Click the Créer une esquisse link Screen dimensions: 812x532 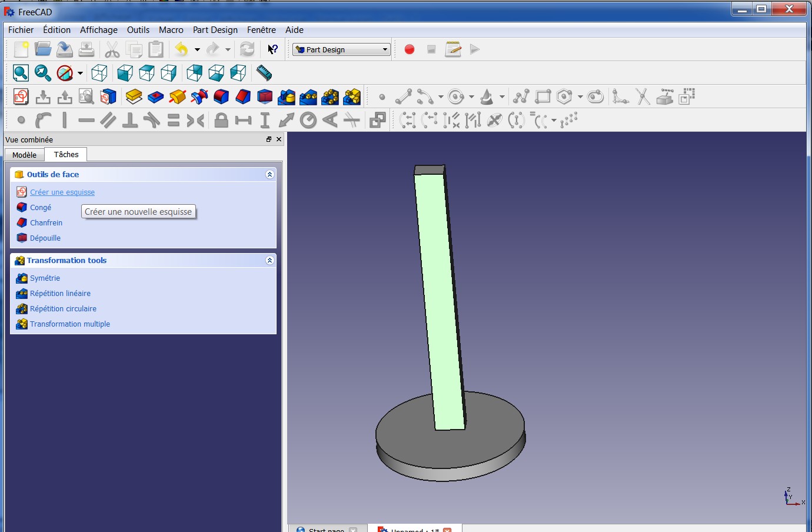point(62,192)
